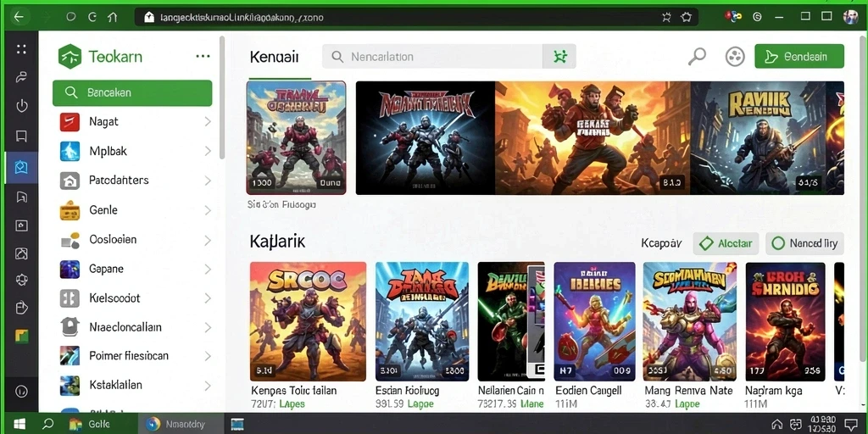The width and height of the screenshot is (868, 434).
Task: Open the SRCOC game thumbnail
Action: point(308,321)
